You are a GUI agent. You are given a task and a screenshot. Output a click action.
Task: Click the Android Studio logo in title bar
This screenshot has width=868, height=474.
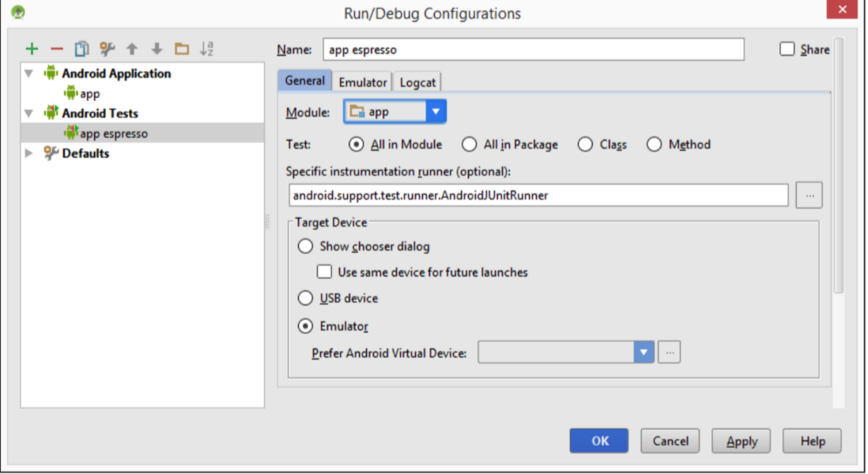coord(17,12)
